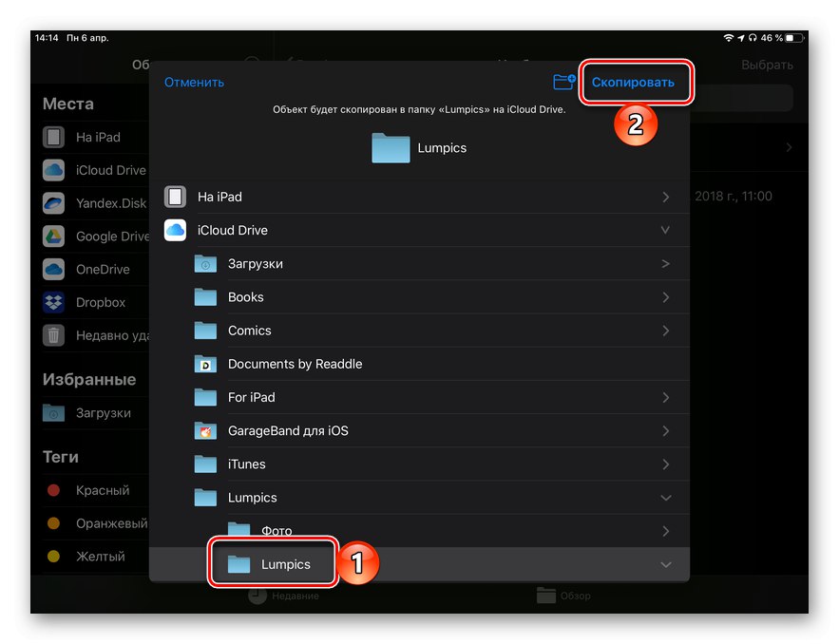This screenshot has width=839, height=644.
Task: Expand the Comics row chevron
Action: pyautogui.click(x=666, y=331)
